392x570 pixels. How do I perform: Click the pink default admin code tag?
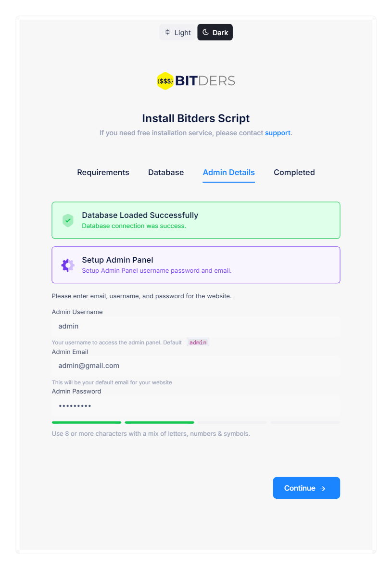click(x=198, y=342)
